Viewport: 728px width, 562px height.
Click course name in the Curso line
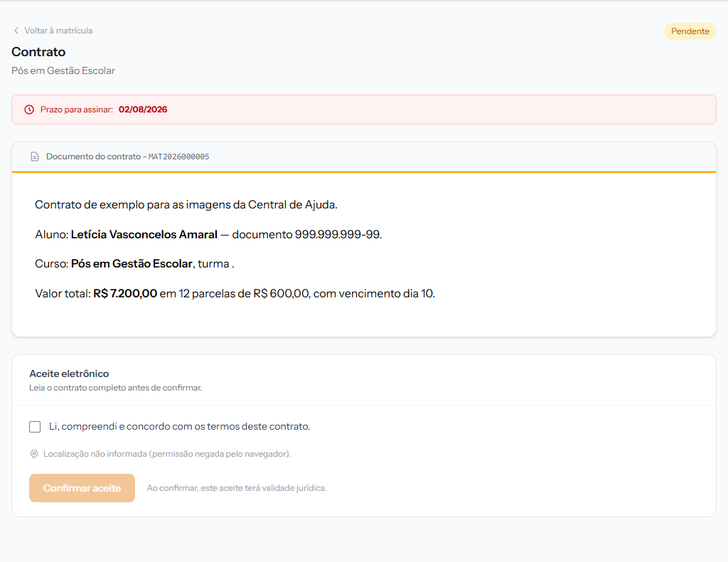132,264
